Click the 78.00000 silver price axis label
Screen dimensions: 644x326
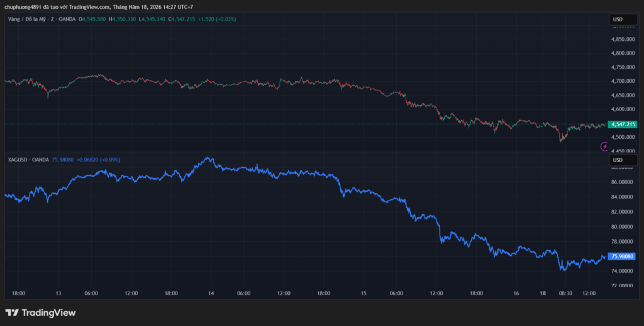click(623, 242)
